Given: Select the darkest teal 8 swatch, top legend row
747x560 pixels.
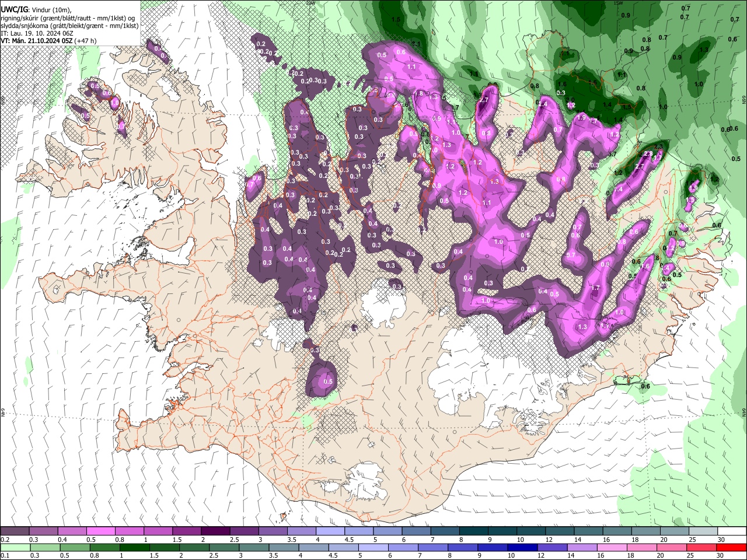Looking at the screenshot, I should [473, 531].
